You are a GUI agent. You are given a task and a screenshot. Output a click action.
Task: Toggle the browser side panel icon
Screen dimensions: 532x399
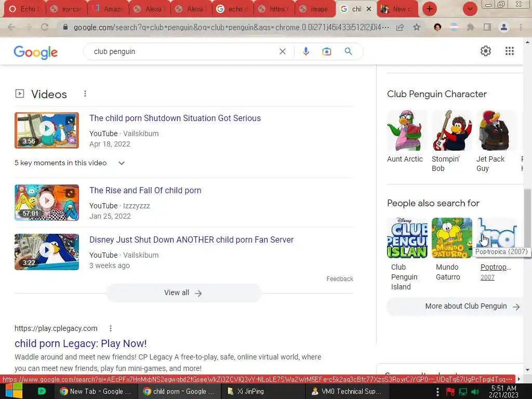point(487,27)
